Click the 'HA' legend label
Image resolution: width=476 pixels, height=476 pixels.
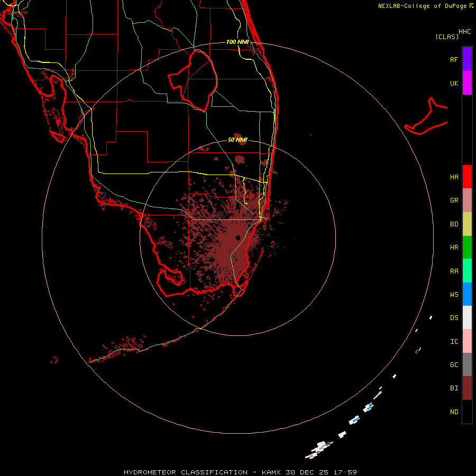click(x=454, y=177)
